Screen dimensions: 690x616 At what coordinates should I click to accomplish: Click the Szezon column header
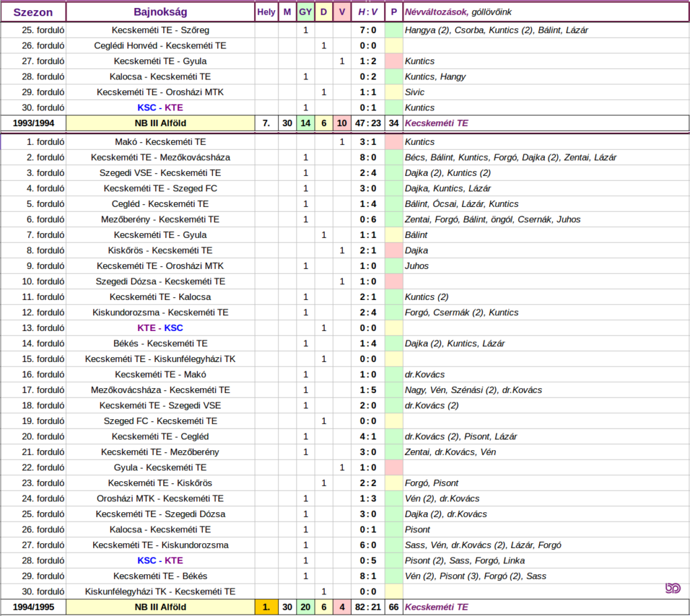(x=33, y=12)
